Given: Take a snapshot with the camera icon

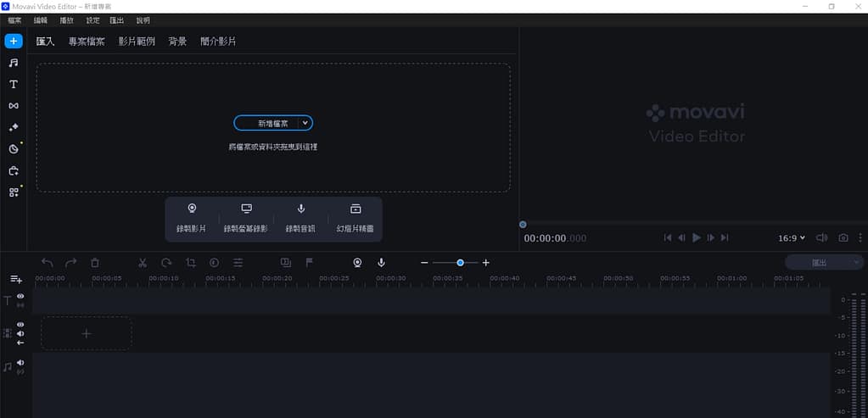Looking at the screenshot, I should click(843, 237).
